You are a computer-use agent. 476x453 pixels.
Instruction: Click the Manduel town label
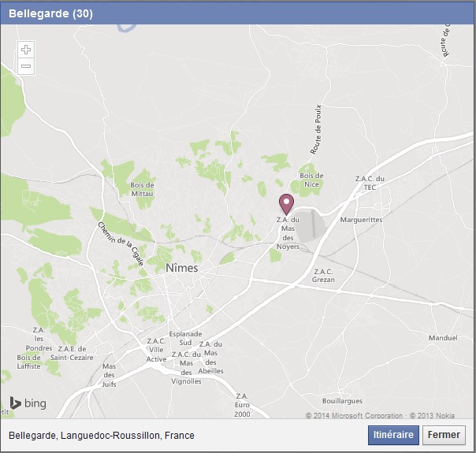point(443,338)
